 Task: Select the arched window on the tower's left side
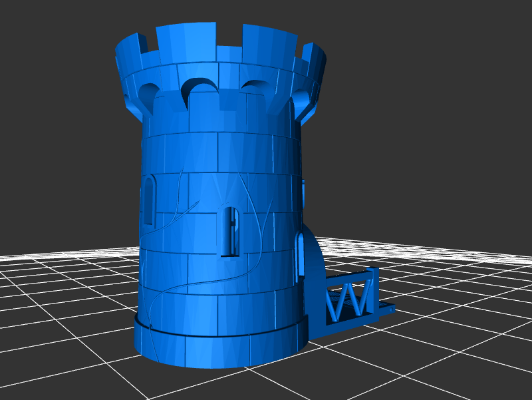(x=148, y=199)
